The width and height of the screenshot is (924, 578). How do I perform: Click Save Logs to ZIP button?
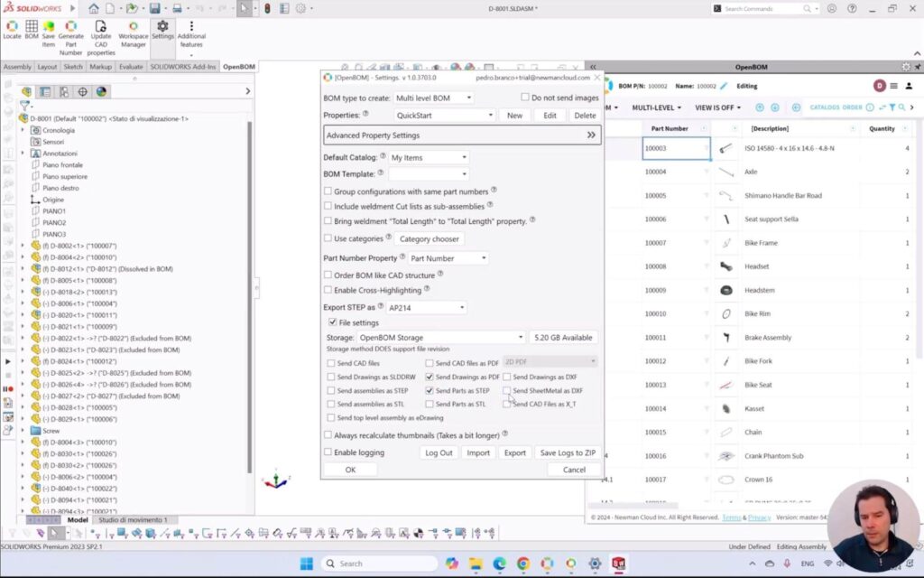568,452
